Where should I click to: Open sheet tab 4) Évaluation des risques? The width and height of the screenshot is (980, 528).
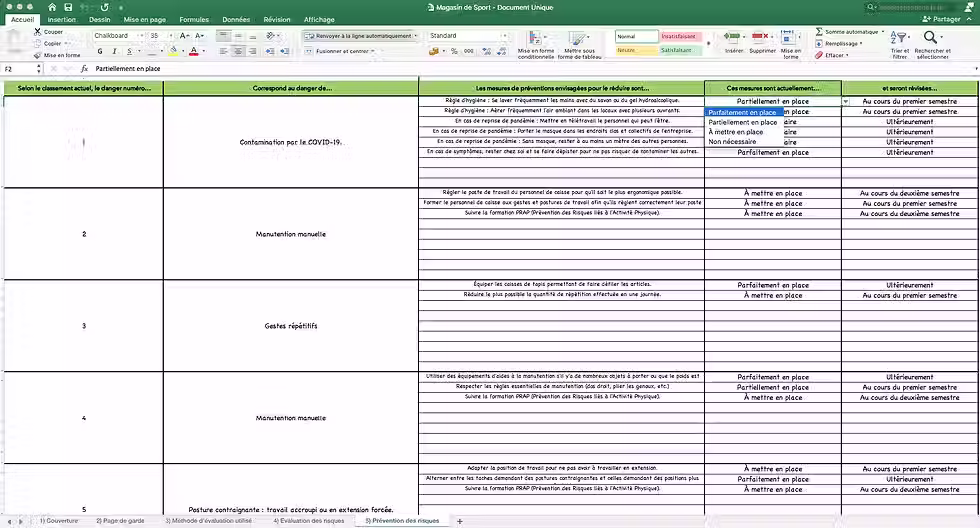pyautogui.click(x=309, y=521)
